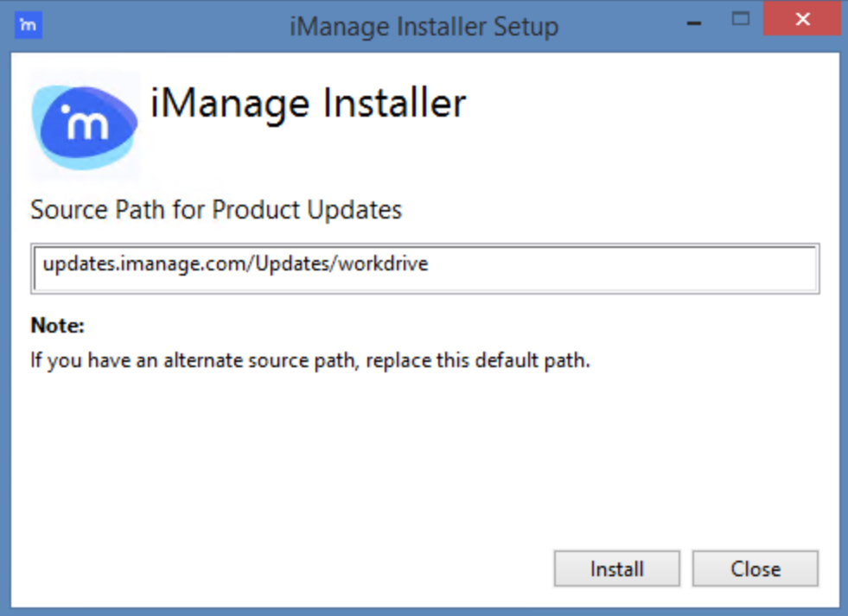Click the 'Source Path for Product Updates' label
848x616 pixels.
[216, 210]
